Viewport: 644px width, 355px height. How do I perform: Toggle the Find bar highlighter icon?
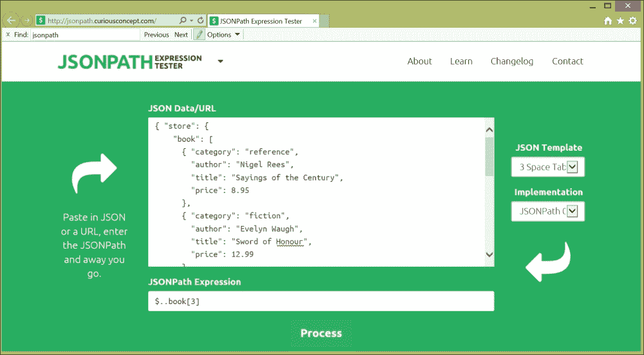click(199, 35)
